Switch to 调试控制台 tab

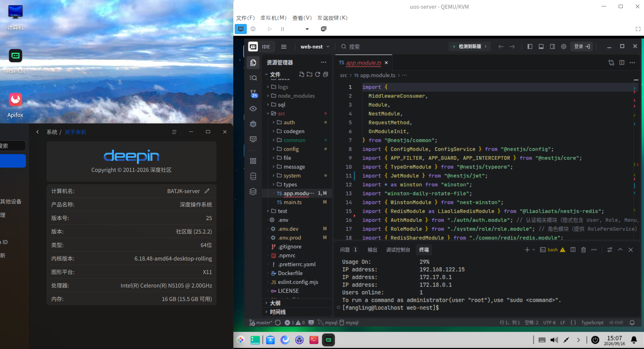tap(398, 250)
